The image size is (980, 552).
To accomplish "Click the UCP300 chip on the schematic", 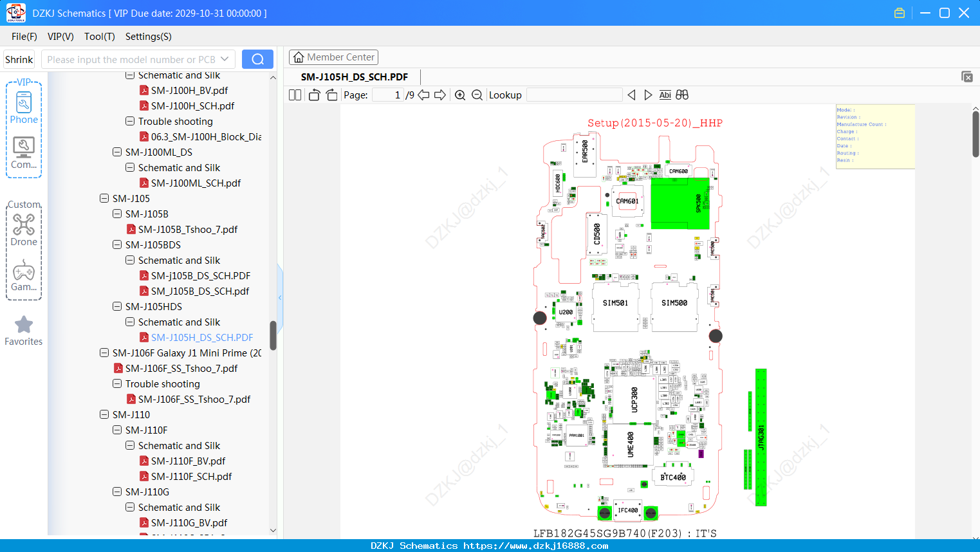I will point(634,400).
